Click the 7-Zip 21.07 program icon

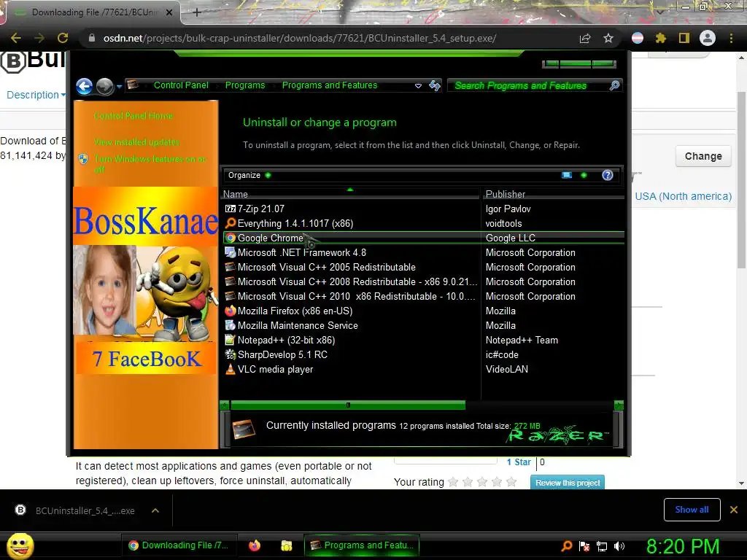[230, 209]
